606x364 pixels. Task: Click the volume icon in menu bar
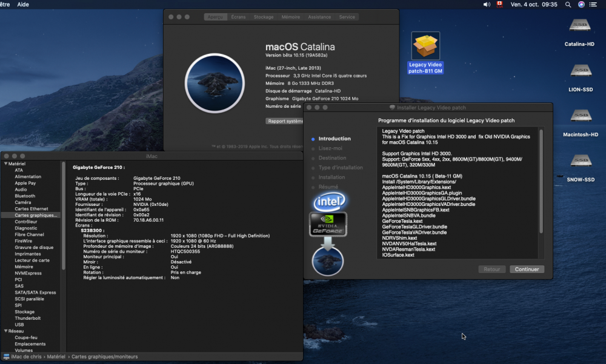[x=487, y=5]
